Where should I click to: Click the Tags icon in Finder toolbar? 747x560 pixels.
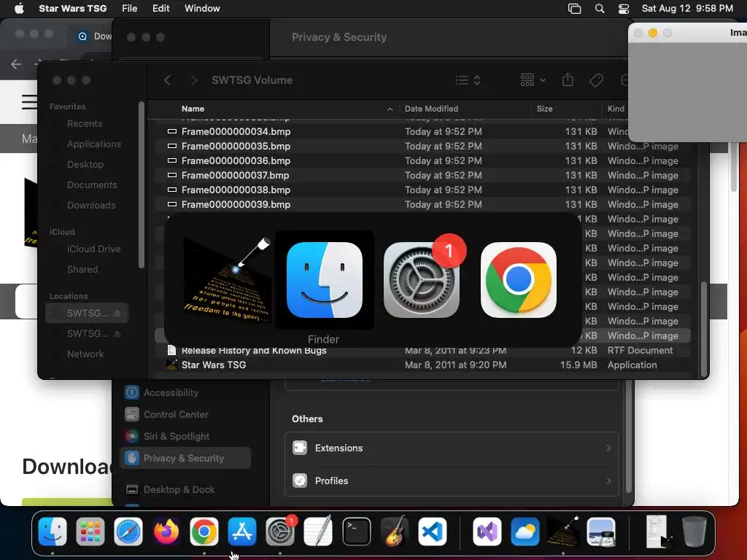coord(596,80)
